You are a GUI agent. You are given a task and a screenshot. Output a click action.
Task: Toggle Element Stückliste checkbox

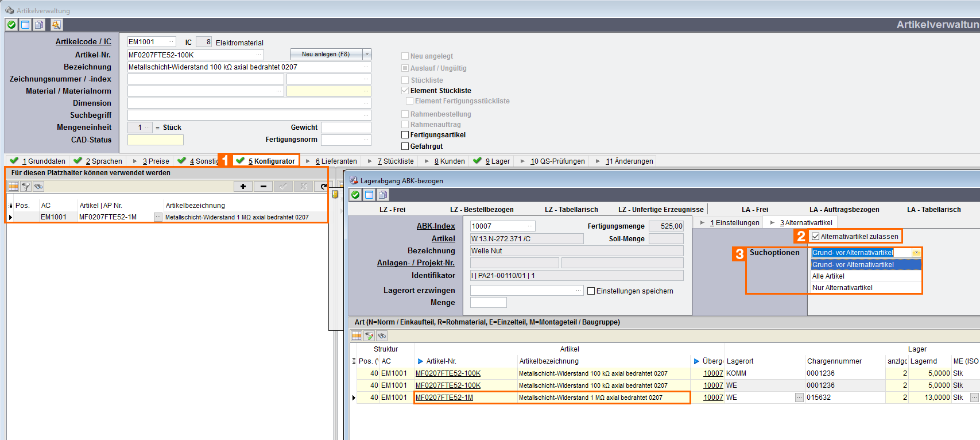[x=405, y=91]
